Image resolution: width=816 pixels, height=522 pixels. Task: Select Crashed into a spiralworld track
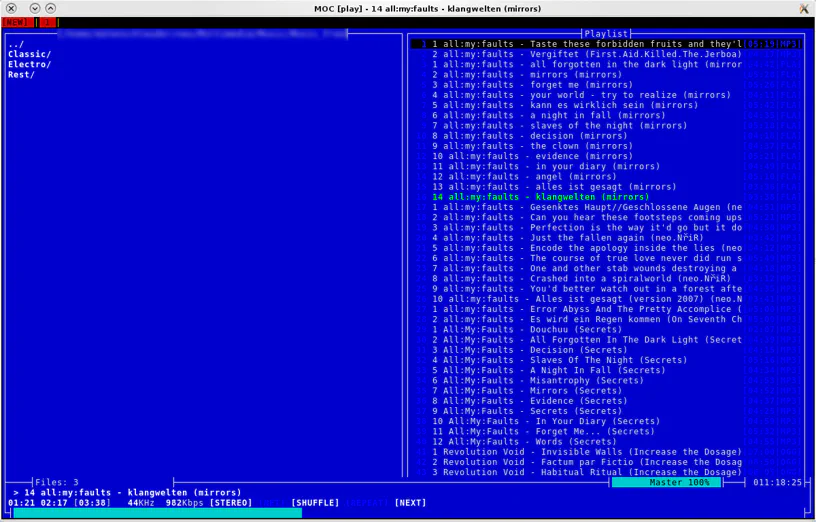click(x=606, y=278)
